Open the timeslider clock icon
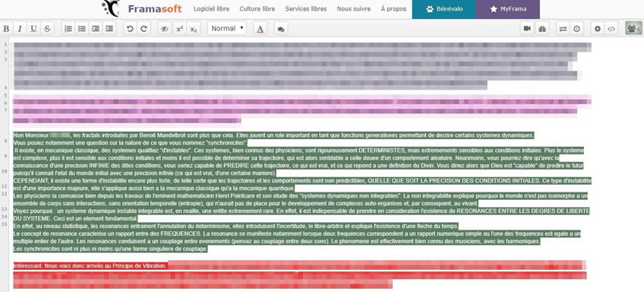 [577, 29]
